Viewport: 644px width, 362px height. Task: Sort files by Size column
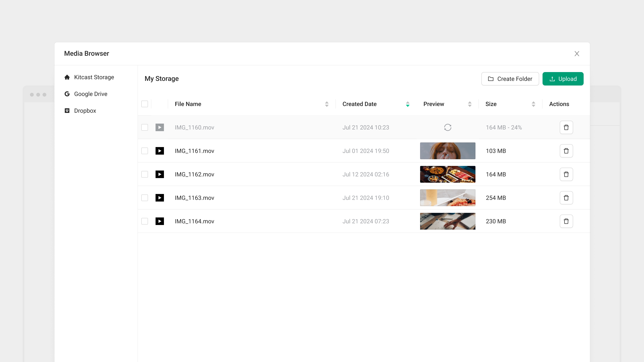tap(533, 104)
